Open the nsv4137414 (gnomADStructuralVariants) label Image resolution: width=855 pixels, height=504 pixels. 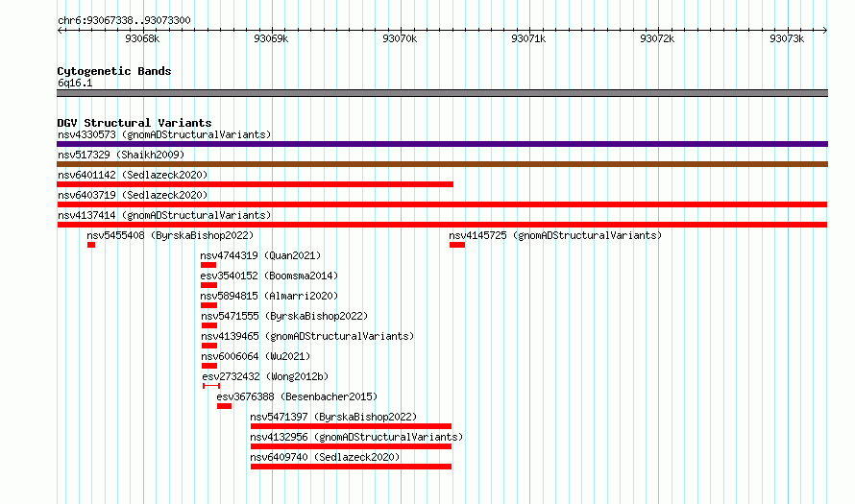click(164, 215)
